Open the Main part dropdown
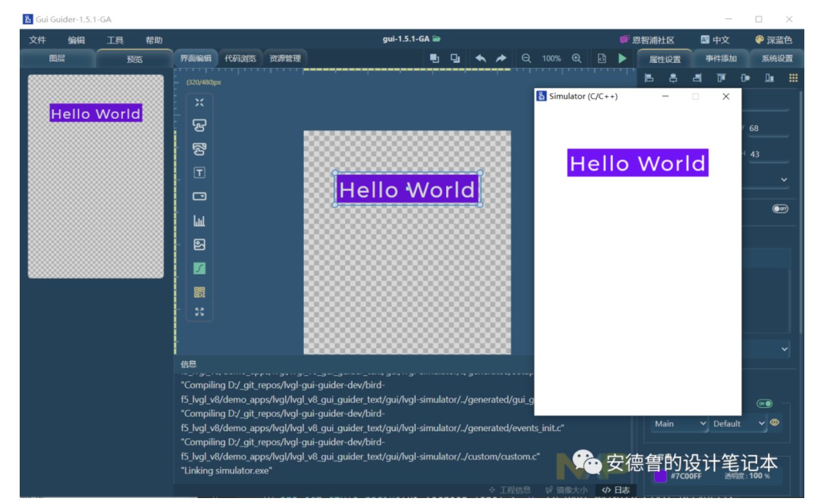The width and height of the screenshot is (830, 504). (680, 423)
